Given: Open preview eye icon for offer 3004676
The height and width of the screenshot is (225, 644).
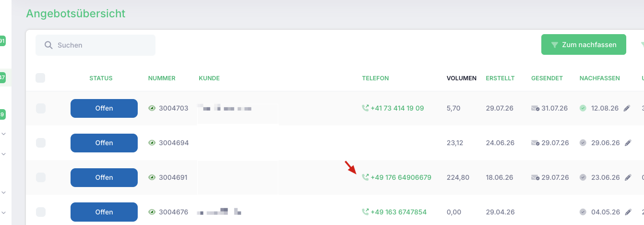Looking at the screenshot, I should click(x=152, y=212).
